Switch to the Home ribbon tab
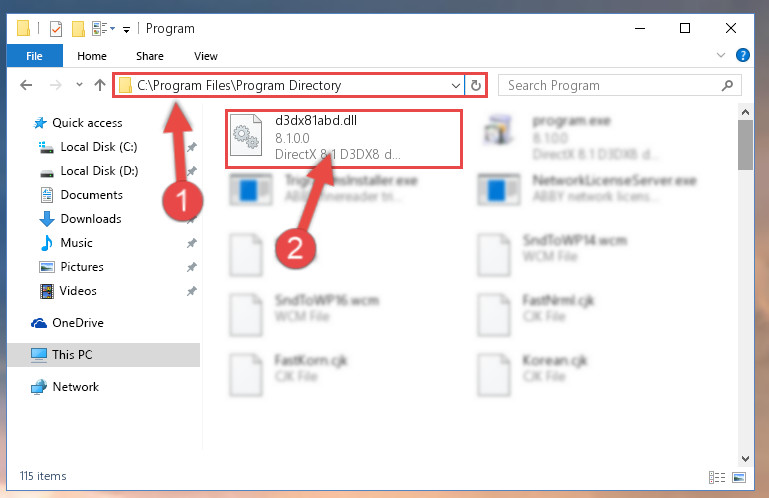Screen dimensions: 769x498 click(x=92, y=56)
